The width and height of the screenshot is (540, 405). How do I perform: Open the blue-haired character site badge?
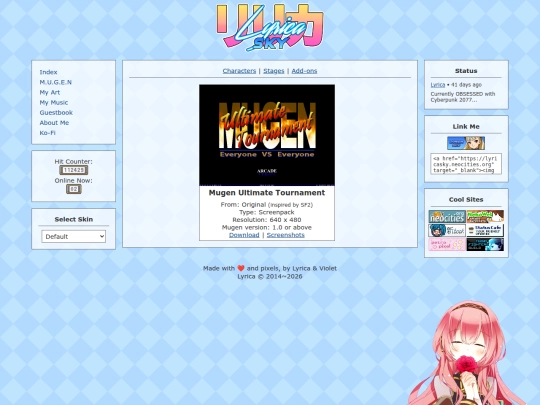pyautogui.click(x=447, y=230)
